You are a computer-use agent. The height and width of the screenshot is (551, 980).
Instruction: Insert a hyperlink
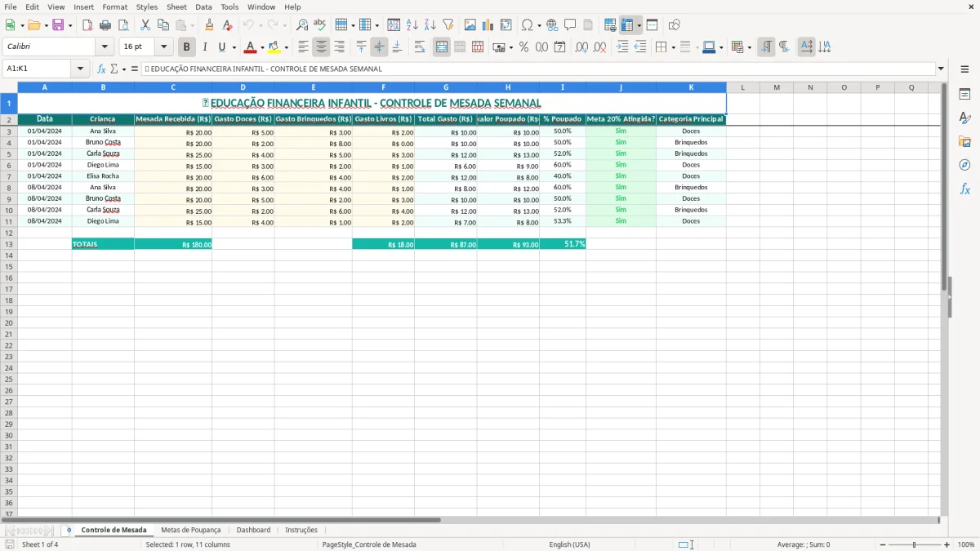[552, 25]
